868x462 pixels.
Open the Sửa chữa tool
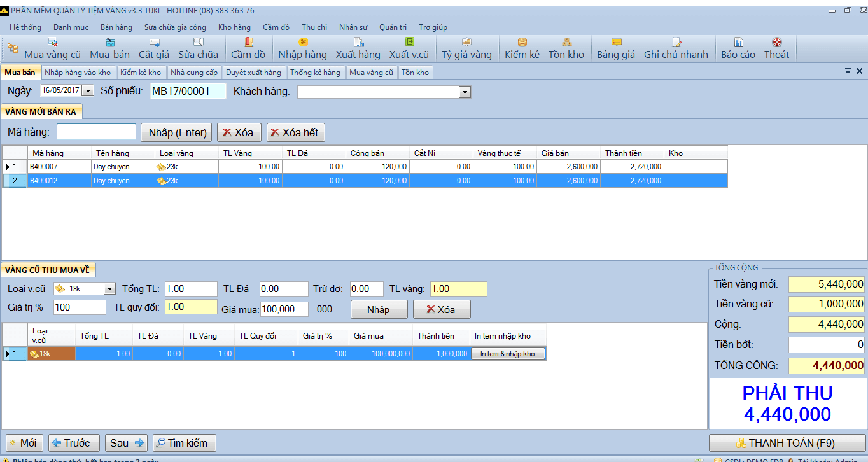[198, 49]
